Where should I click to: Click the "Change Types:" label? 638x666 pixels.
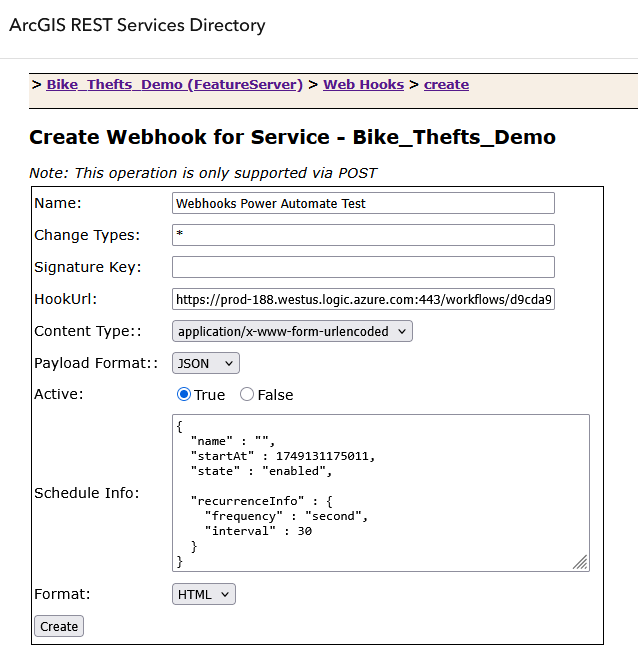click(x=87, y=235)
